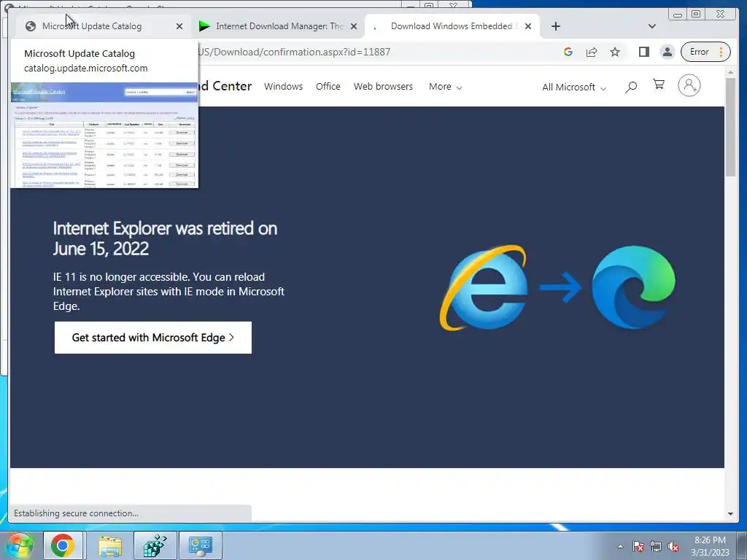Click the address bar URL
Screen dimensions: 747x560
pos(295,52)
